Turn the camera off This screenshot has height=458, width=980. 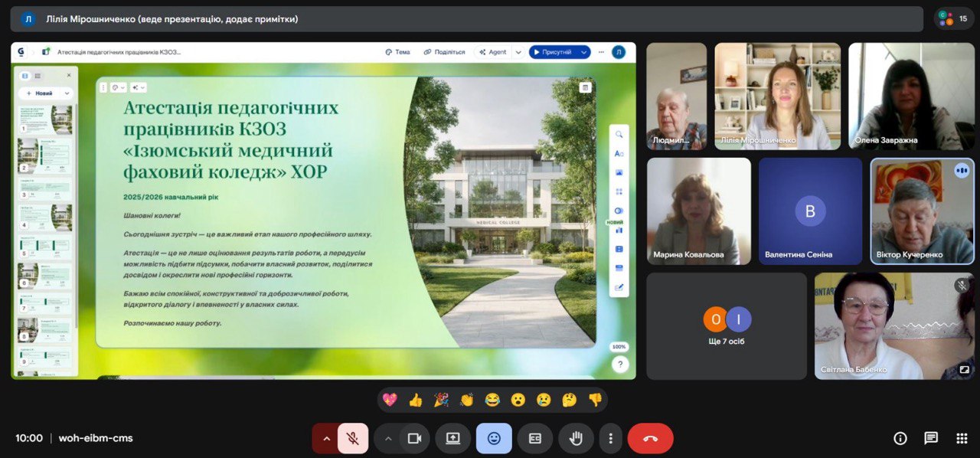pos(414,438)
